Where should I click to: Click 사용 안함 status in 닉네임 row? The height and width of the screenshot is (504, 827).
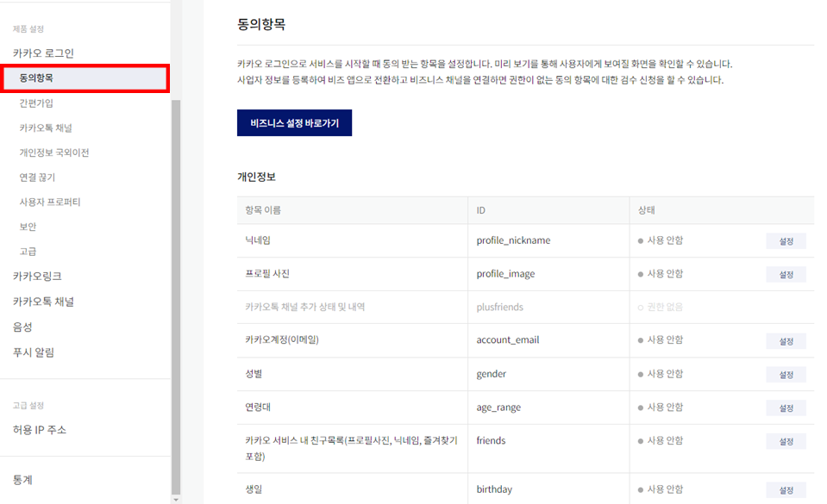pos(665,240)
